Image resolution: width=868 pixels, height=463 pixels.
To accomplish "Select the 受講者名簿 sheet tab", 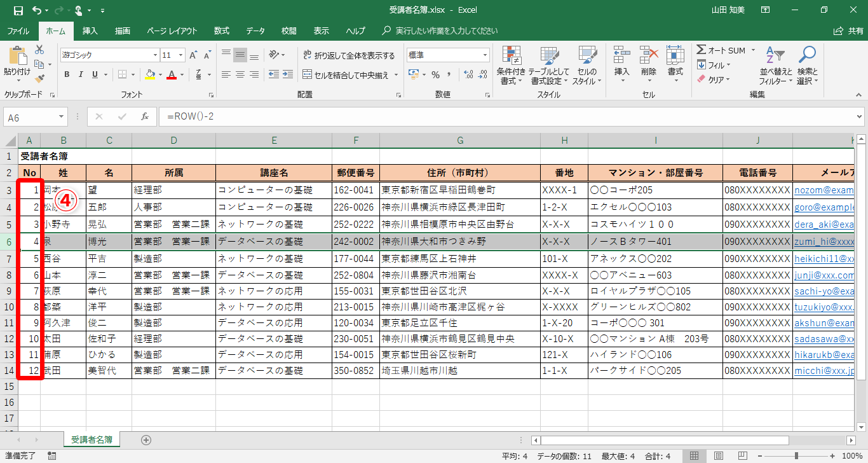I will [92, 439].
